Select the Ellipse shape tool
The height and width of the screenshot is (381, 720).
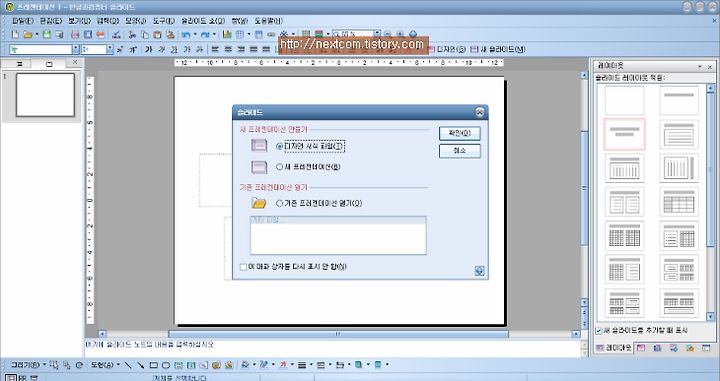pos(166,365)
